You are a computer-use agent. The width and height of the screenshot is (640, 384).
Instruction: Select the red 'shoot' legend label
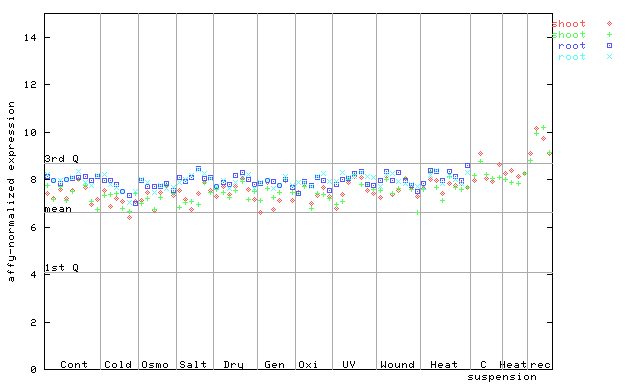(569, 24)
